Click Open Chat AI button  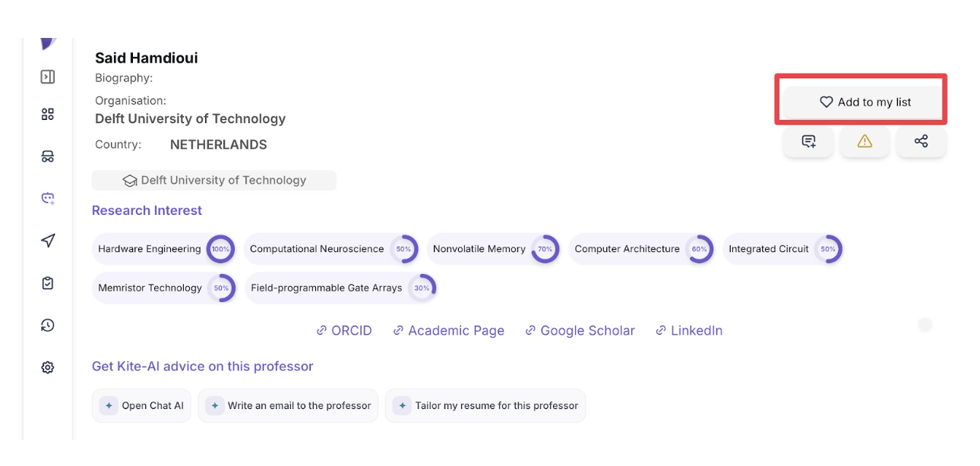[x=142, y=406]
